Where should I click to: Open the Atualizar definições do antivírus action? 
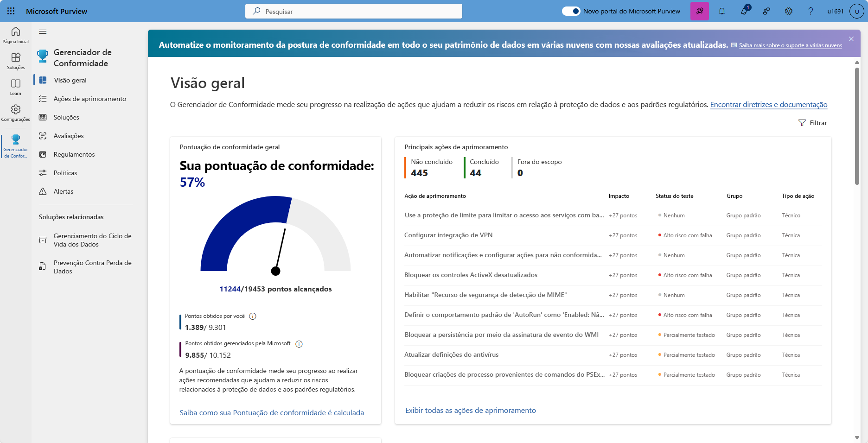[x=451, y=355]
